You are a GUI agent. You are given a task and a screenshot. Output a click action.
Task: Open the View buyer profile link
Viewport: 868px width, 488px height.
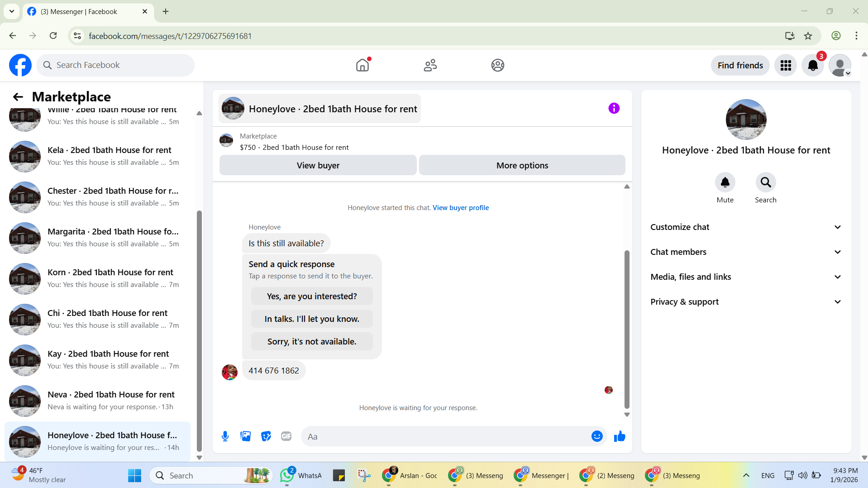[x=461, y=208]
